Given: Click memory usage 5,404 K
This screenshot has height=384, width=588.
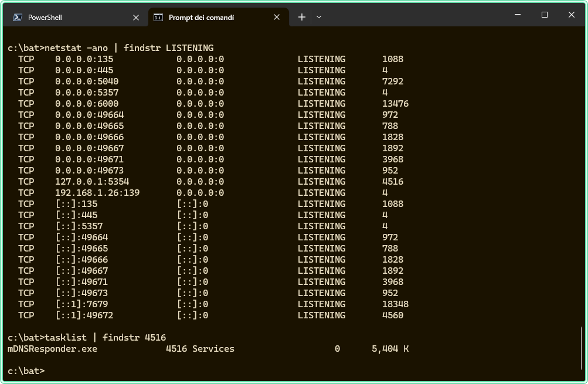Looking at the screenshot, I should tap(390, 349).
